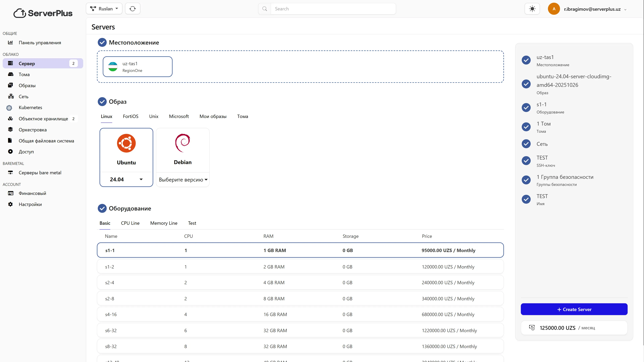This screenshot has width=644, height=362.
Task: Switch to the Memory Line tab
Action: point(164,223)
